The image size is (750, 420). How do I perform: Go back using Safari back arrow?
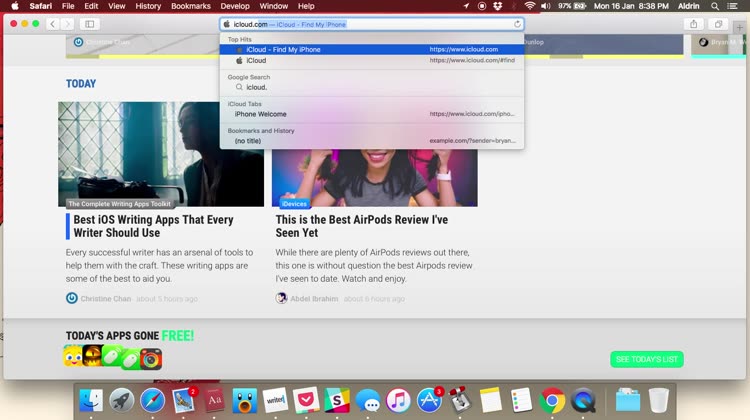tap(53, 24)
